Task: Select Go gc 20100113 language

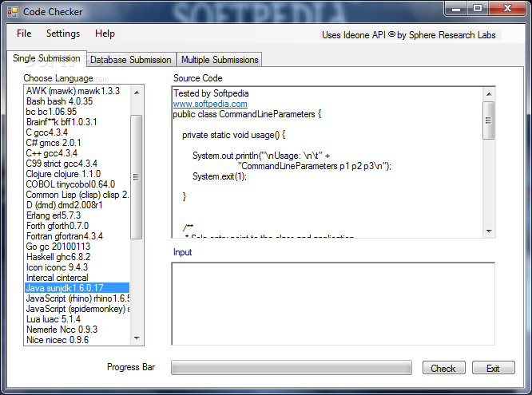Action: point(77,247)
